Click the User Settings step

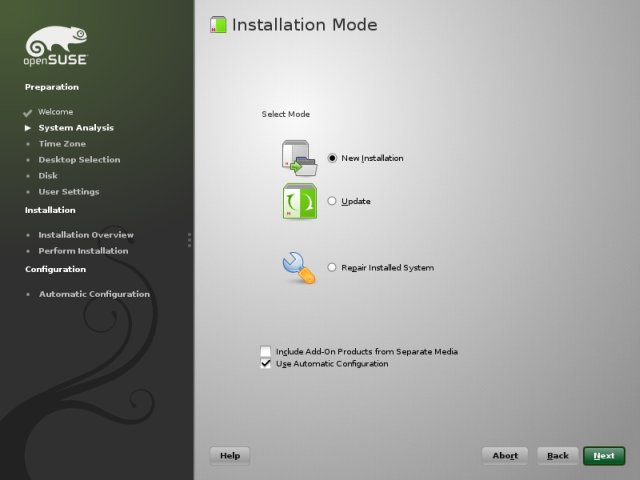pyautogui.click(x=69, y=191)
